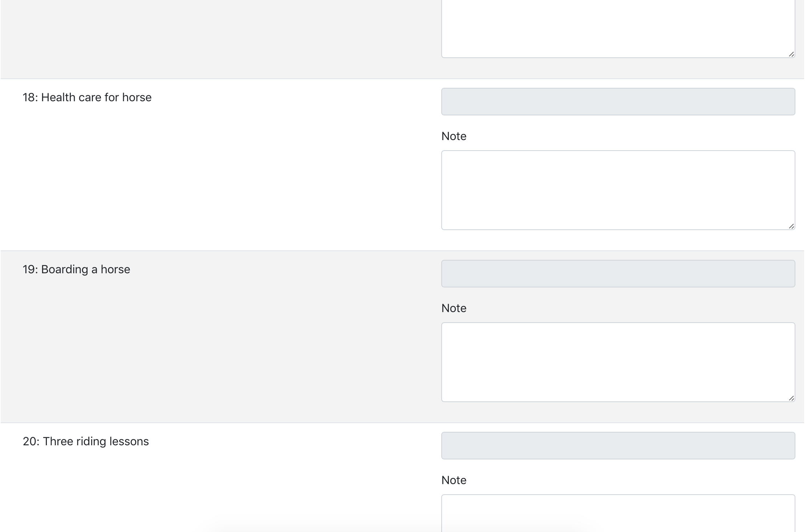Click the item number '20:' prefix

click(31, 441)
